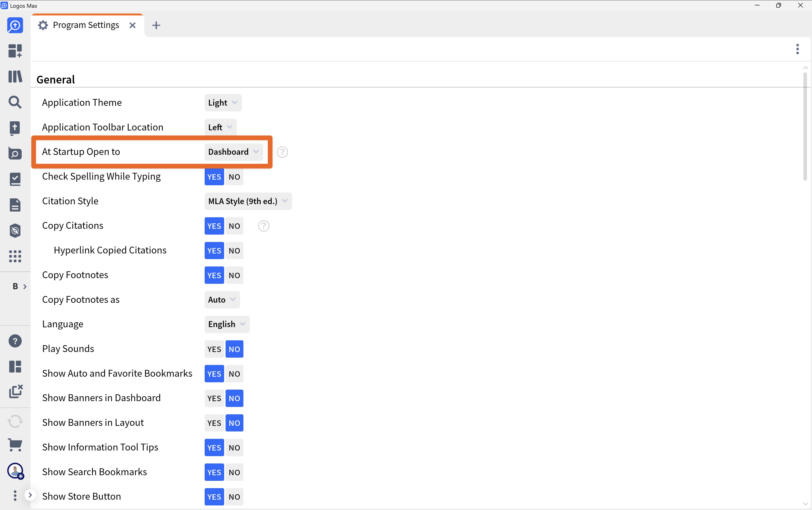Click the Sync circular arrows icon
Viewport: 812px width, 510px height.
coord(15,421)
